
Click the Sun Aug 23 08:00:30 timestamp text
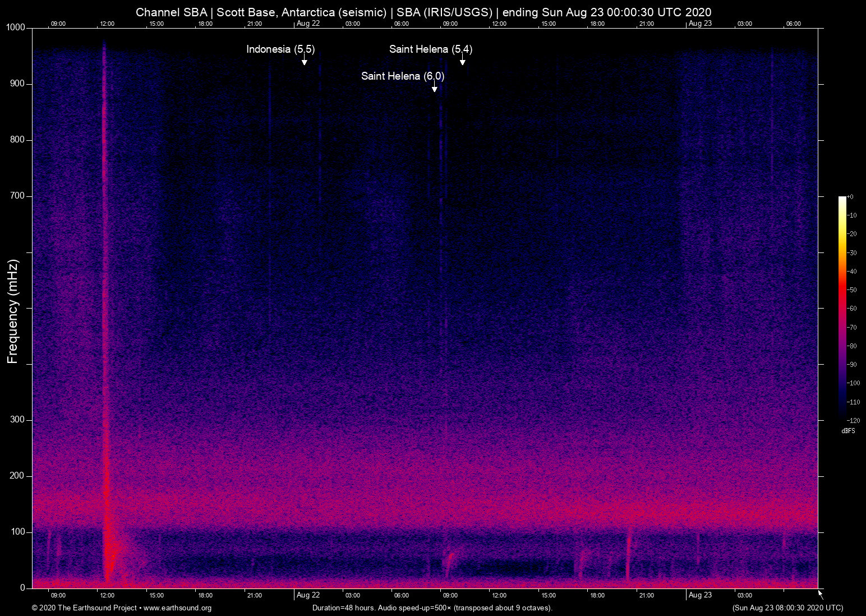pos(787,608)
